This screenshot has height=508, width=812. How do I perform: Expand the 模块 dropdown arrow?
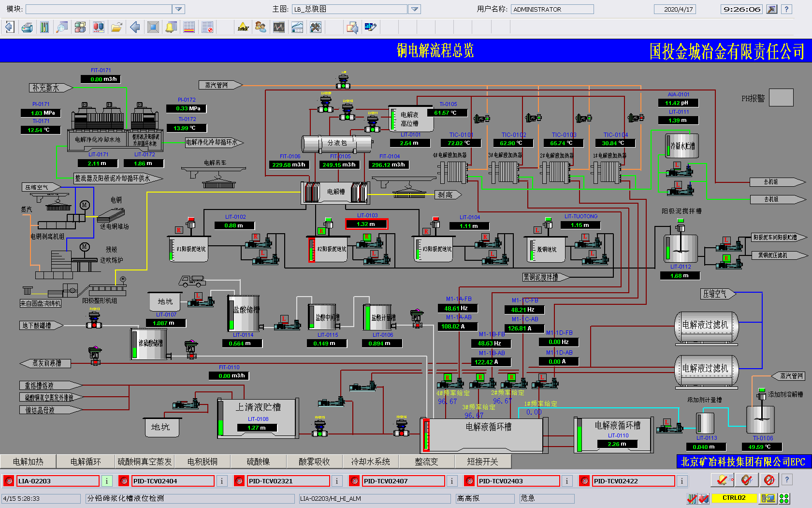coord(179,9)
